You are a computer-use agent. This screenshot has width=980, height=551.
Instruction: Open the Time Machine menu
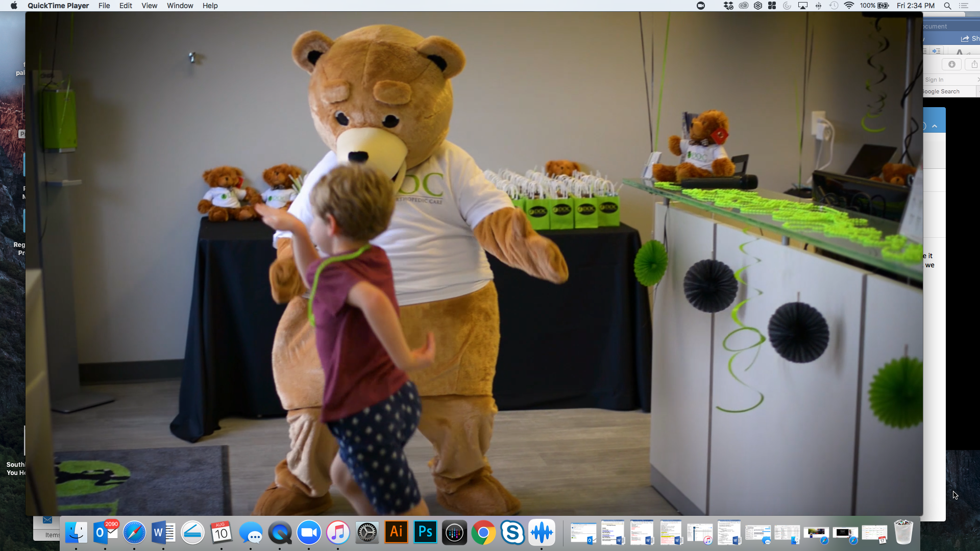834,6
